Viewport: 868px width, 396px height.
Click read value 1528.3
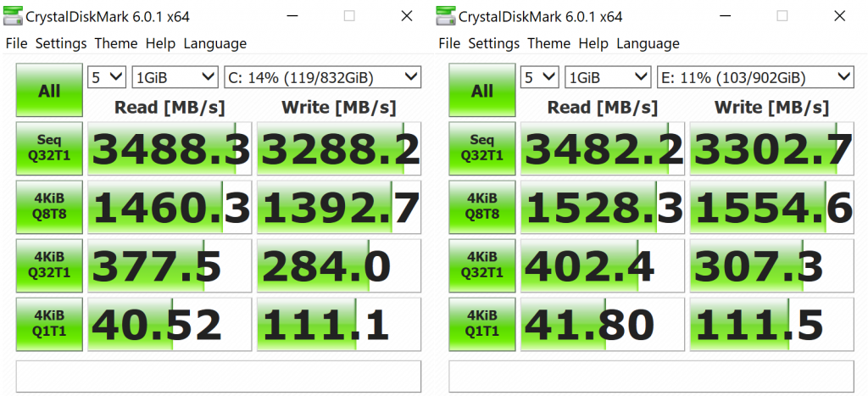point(603,207)
